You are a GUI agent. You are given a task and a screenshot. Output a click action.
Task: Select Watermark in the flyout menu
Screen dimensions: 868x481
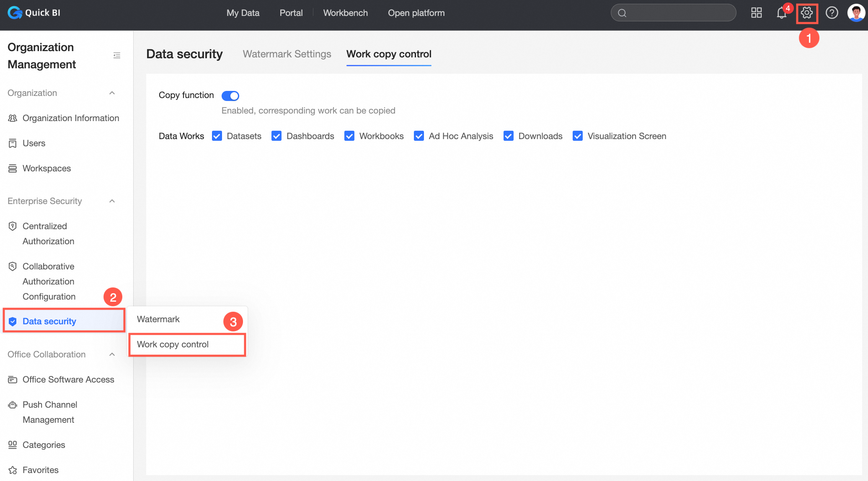(x=158, y=319)
